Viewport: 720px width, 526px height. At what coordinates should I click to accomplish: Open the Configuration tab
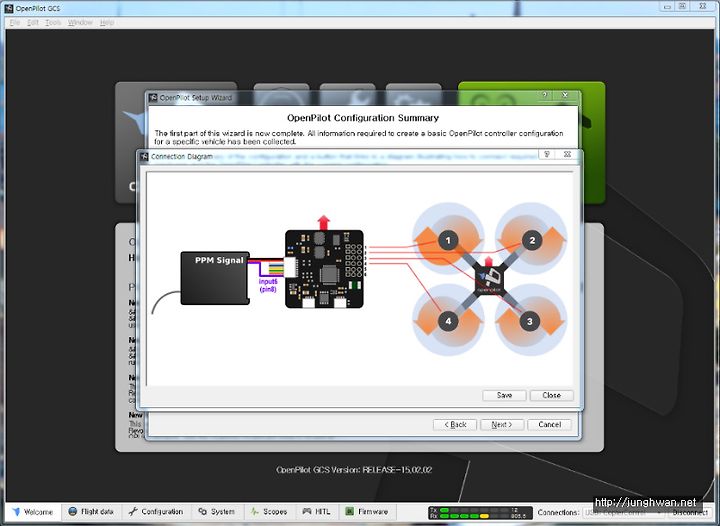point(156,512)
